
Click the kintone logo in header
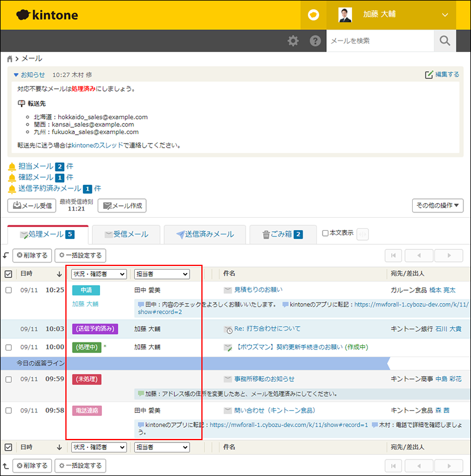click(x=51, y=15)
